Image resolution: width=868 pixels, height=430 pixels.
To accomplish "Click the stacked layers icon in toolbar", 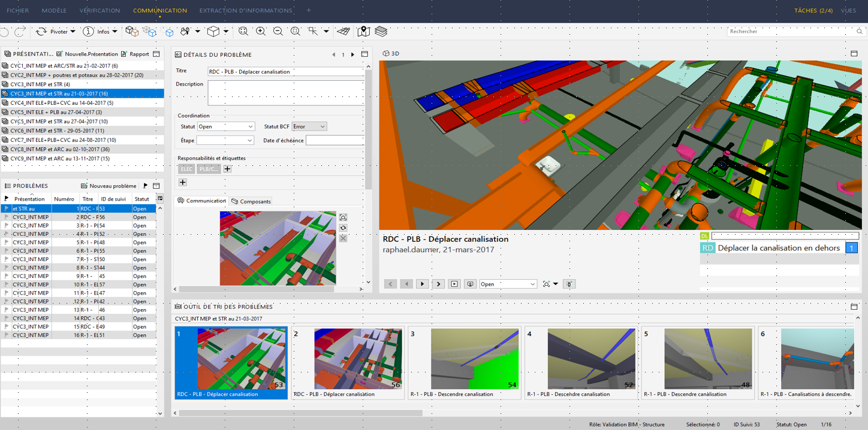I will (x=381, y=32).
